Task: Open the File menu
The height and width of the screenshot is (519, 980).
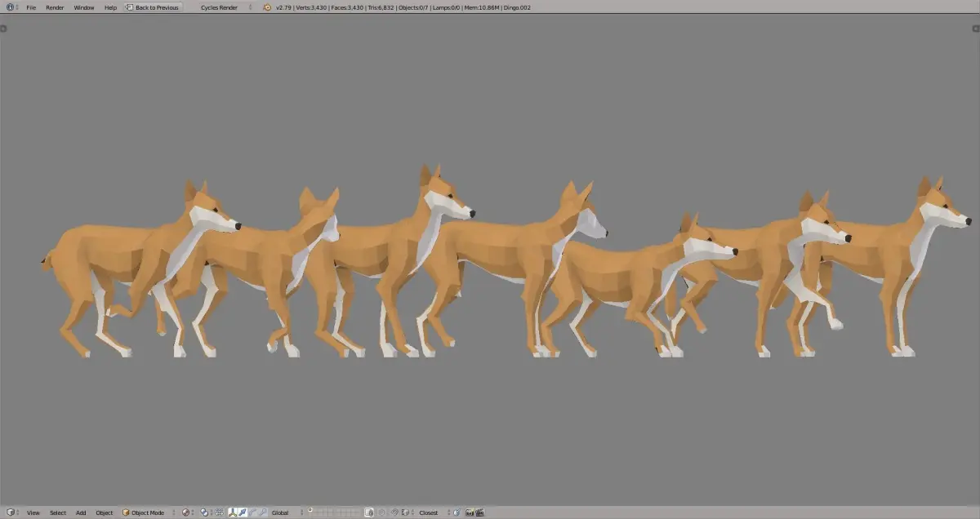Action: pyautogui.click(x=31, y=7)
